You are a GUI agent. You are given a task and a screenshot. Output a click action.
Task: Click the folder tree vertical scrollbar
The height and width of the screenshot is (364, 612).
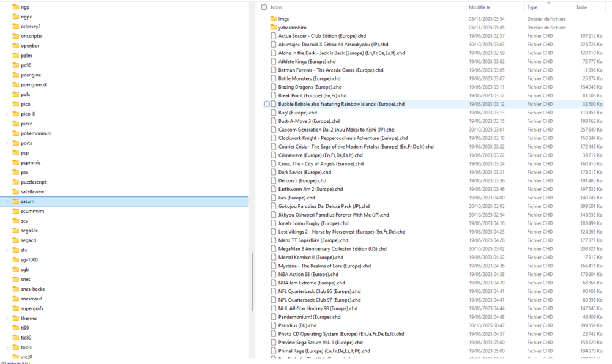point(252,281)
